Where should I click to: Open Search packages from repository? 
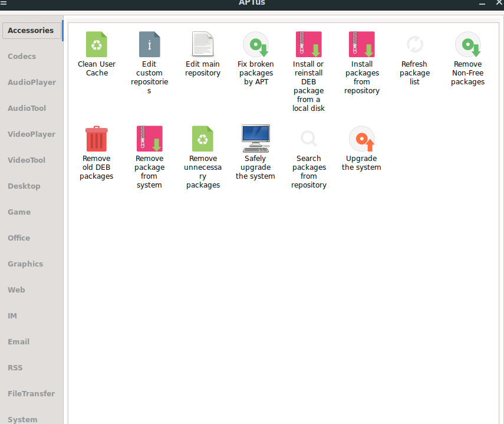point(308,139)
